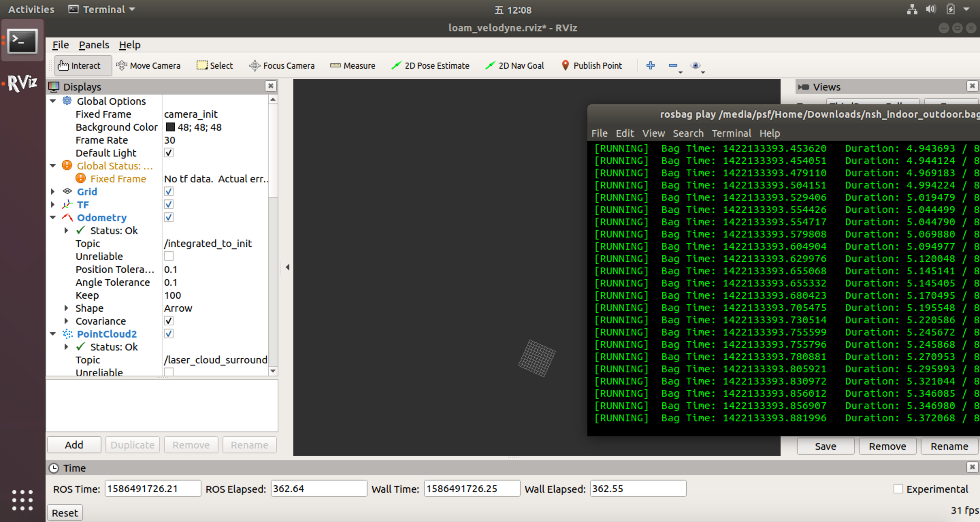Open the terminal window Edit menu
Viewport: 980px width, 522px height.
pos(625,133)
